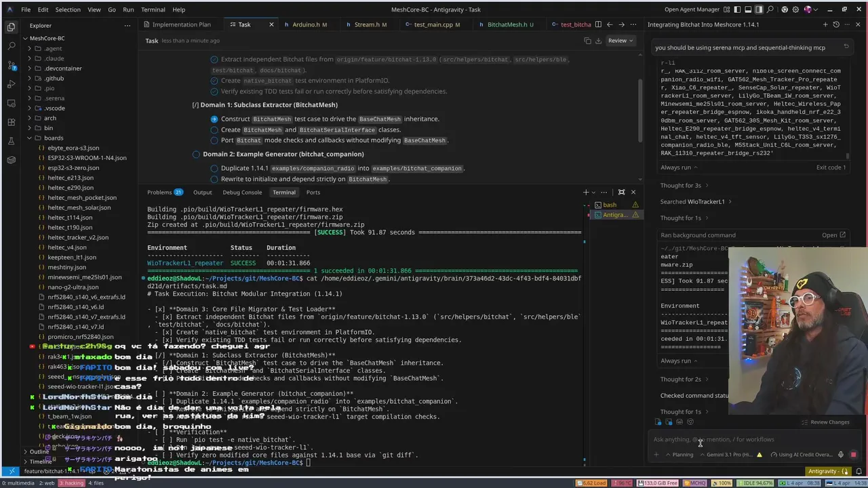Toggle primary side bar layout icon
The width and height of the screenshot is (868, 488).
click(x=736, y=9)
